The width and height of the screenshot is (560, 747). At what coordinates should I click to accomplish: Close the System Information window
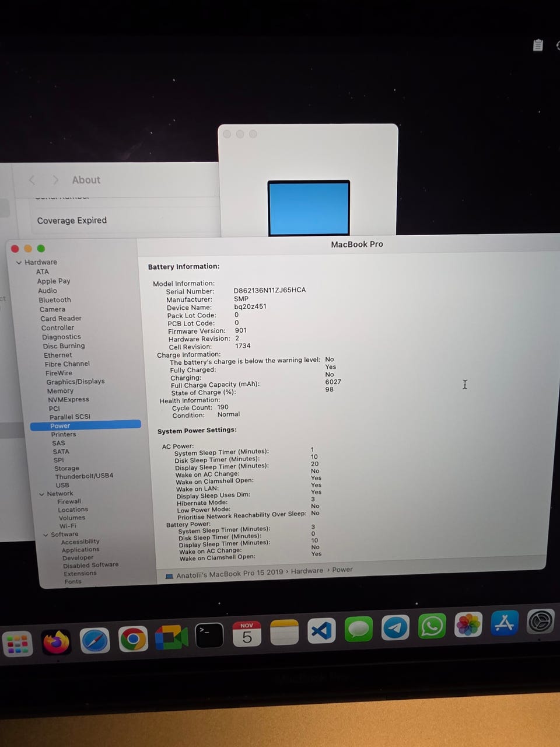click(x=15, y=249)
